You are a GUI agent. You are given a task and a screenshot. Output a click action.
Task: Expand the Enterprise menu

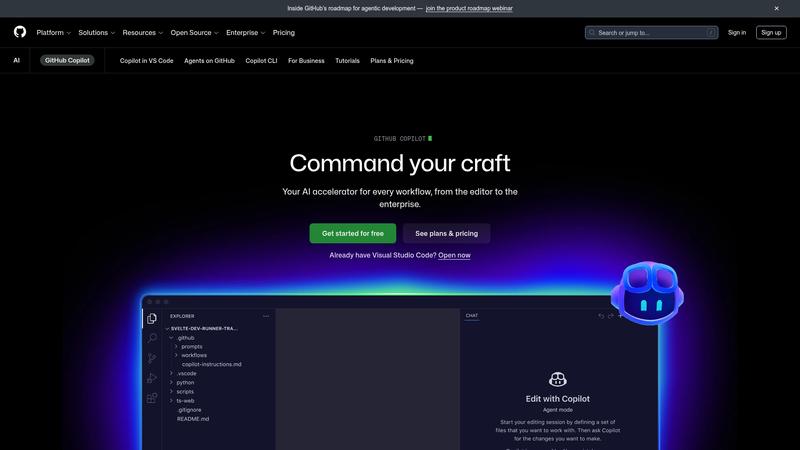245,33
